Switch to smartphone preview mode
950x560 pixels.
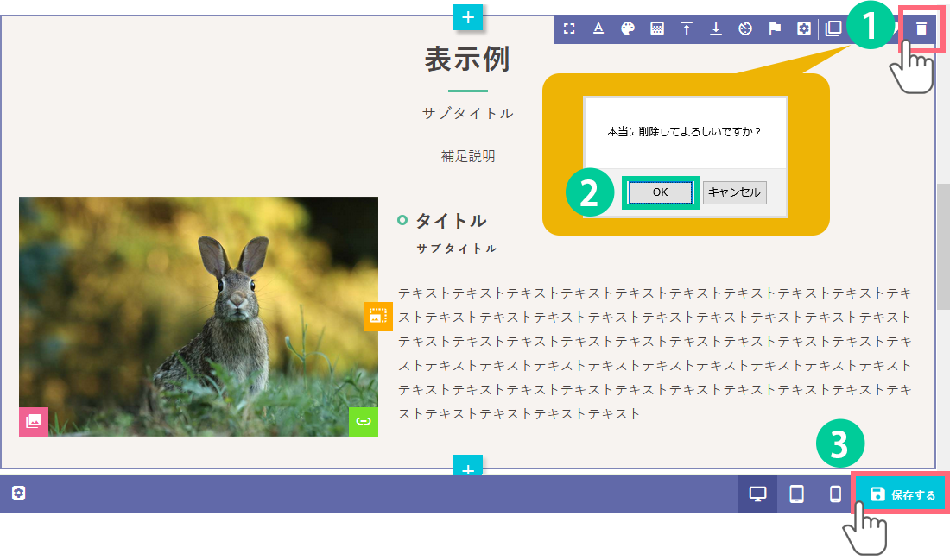[835, 494]
